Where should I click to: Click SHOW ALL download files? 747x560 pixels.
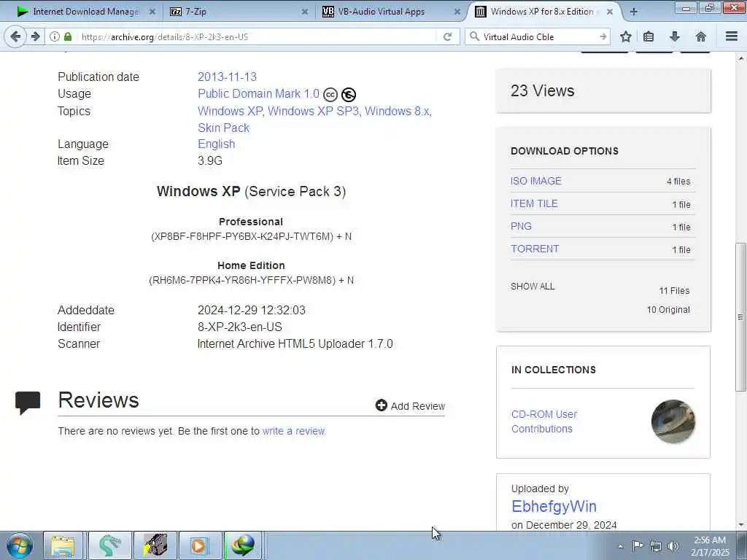[533, 286]
